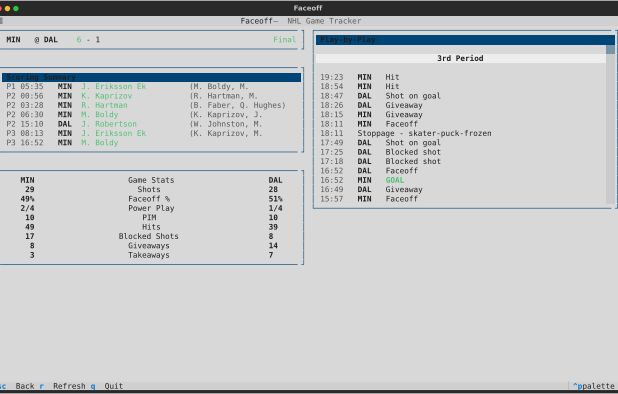Click the Play-by-Play panel header
The height and width of the screenshot is (394, 618).
point(465,40)
